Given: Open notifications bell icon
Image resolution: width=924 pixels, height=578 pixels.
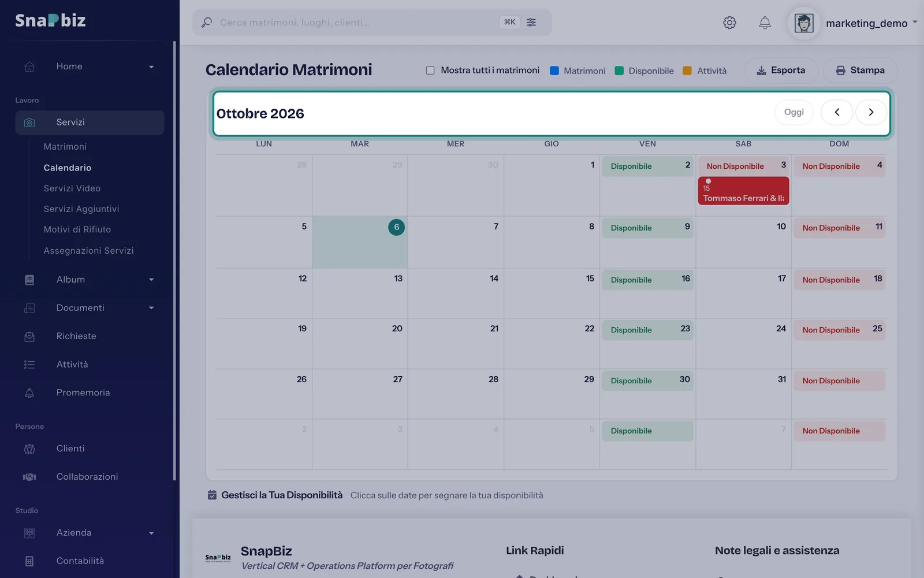Looking at the screenshot, I should click(765, 23).
